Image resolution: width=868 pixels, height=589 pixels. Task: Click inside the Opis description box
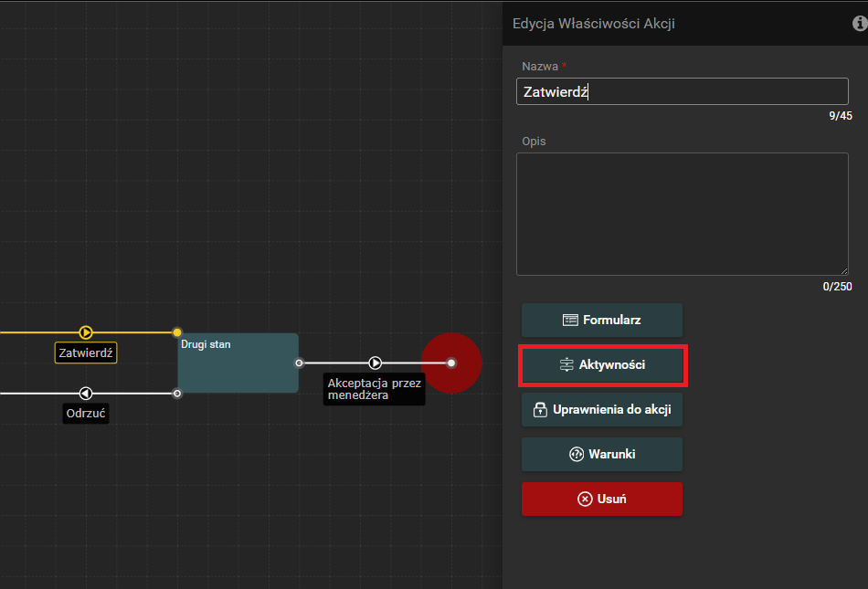(x=682, y=214)
